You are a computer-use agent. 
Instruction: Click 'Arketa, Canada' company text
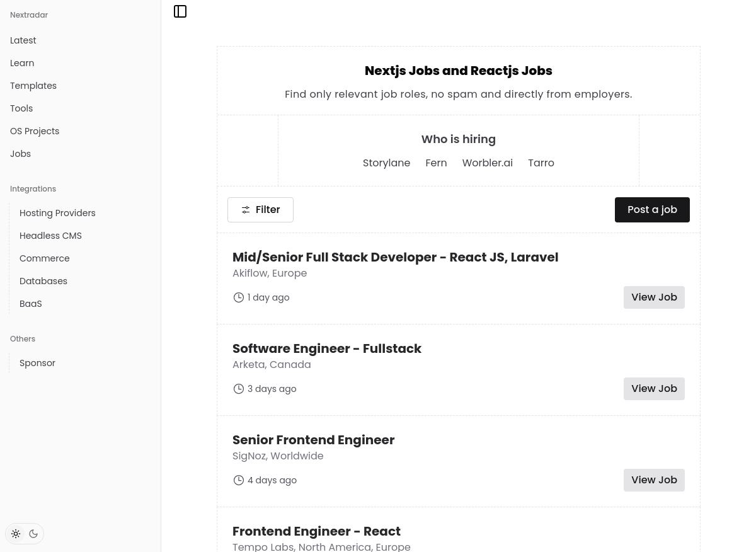click(272, 365)
